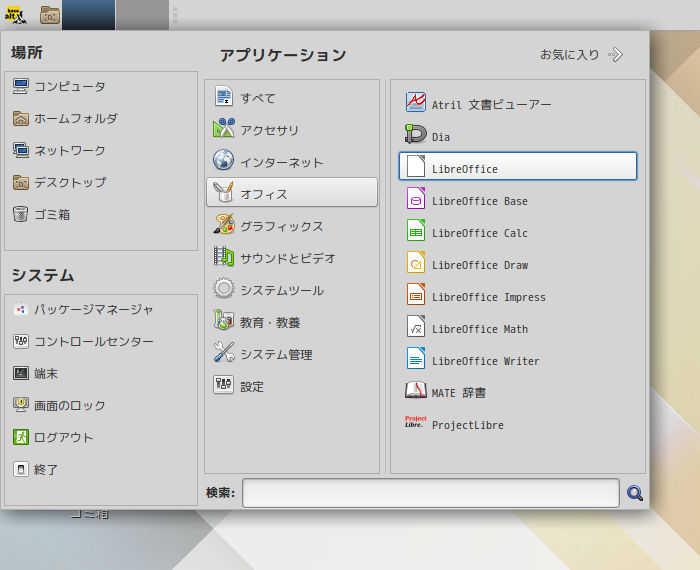Screen dimensions: 700x570
Task: Launch LibreOffice Writer icon
Action: click(416, 359)
